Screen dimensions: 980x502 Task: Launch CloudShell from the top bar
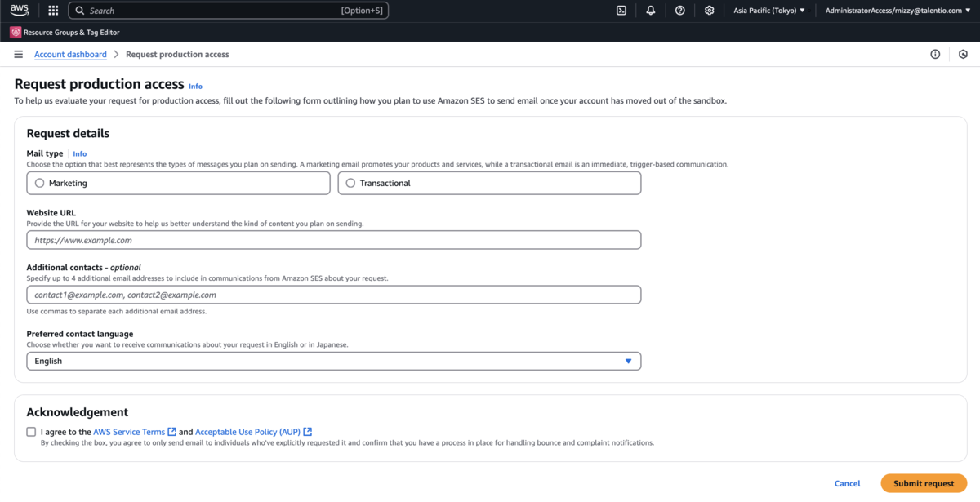point(621,10)
